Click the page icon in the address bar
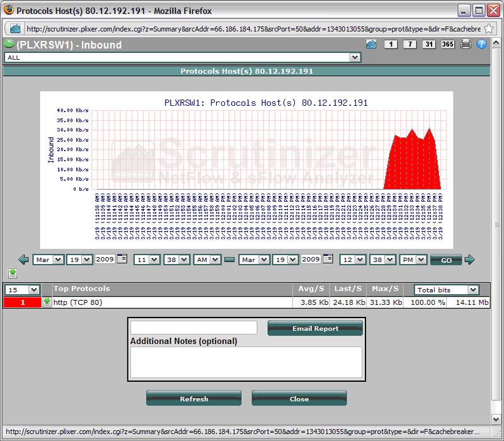This screenshot has width=504, height=441. click(14, 28)
